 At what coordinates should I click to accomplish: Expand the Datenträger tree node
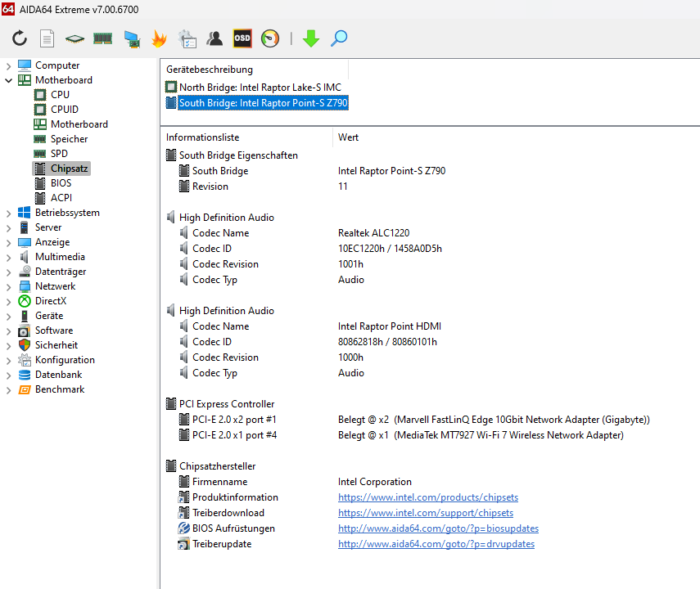point(8,272)
